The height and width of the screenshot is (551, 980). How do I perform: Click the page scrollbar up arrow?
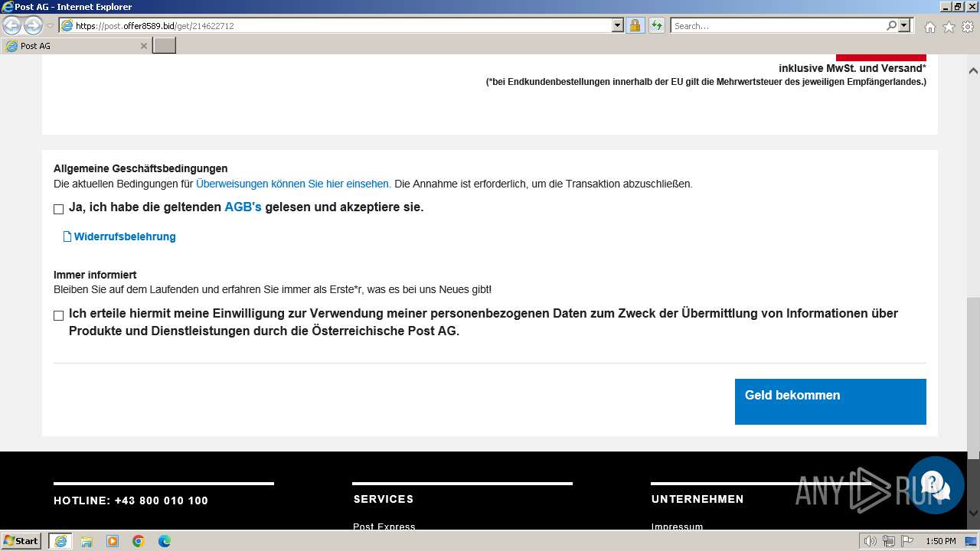[x=973, y=70]
